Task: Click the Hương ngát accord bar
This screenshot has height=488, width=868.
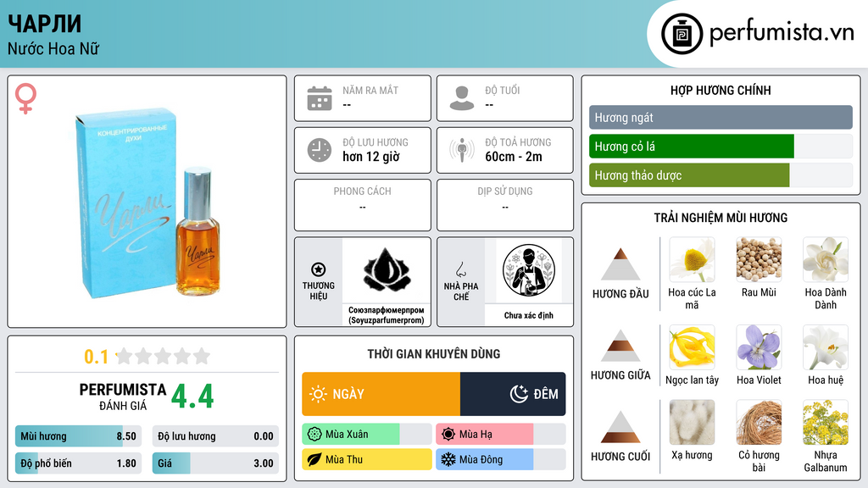Action: [x=721, y=117]
